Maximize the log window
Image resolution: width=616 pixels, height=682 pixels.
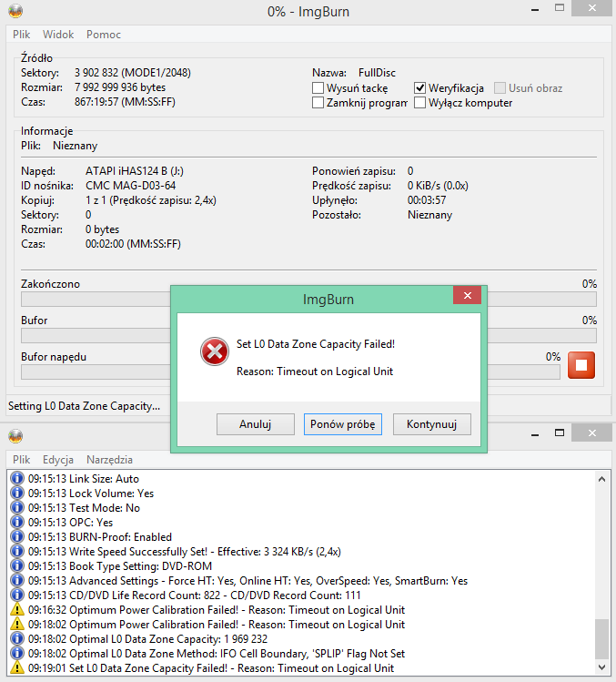(560, 433)
